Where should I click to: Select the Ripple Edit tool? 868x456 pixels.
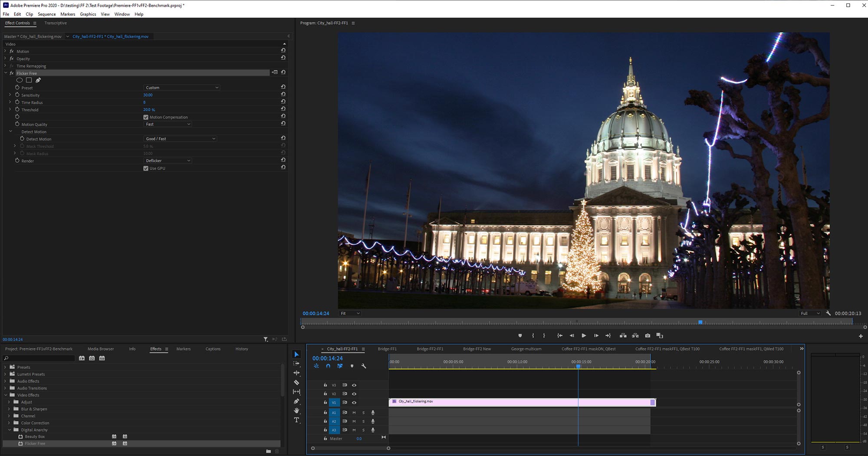[296, 373]
